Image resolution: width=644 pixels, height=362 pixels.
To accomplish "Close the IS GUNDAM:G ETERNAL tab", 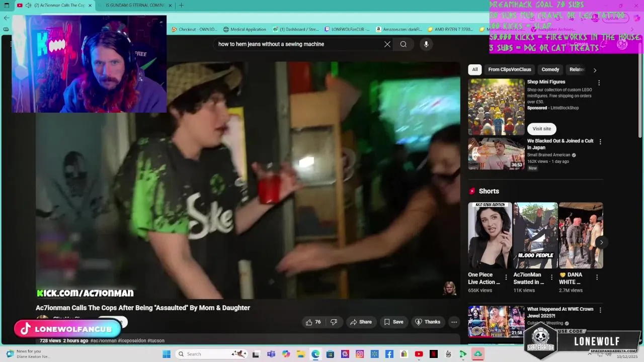I will pos(170,6).
